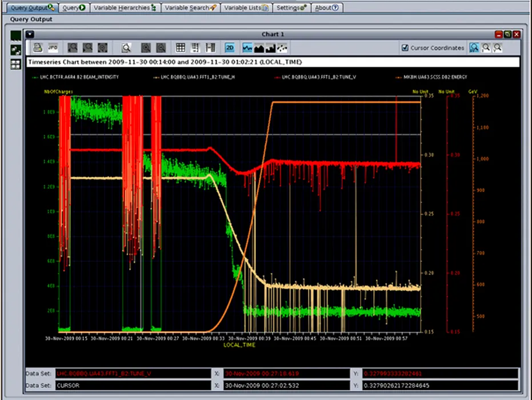Viewport: 532px width, 400px height.
Task: Click the first disabled magnifier with left arrow
Action: point(73,48)
